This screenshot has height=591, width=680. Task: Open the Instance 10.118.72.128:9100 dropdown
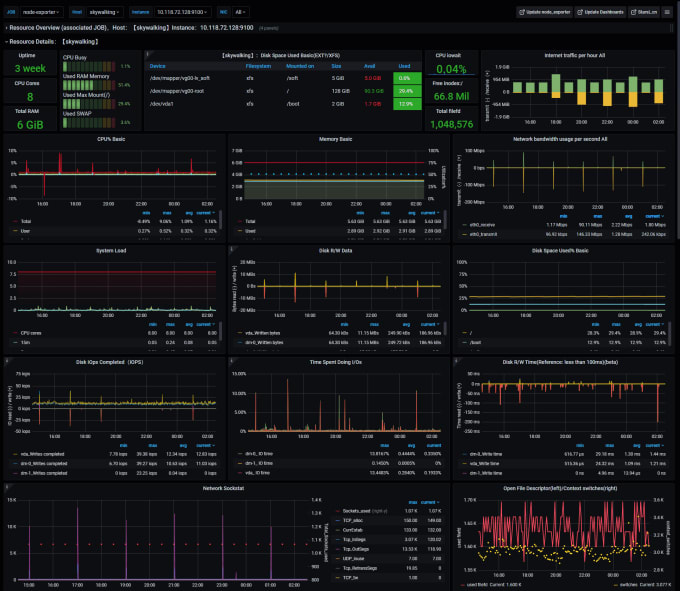pyautogui.click(x=181, y=12)
